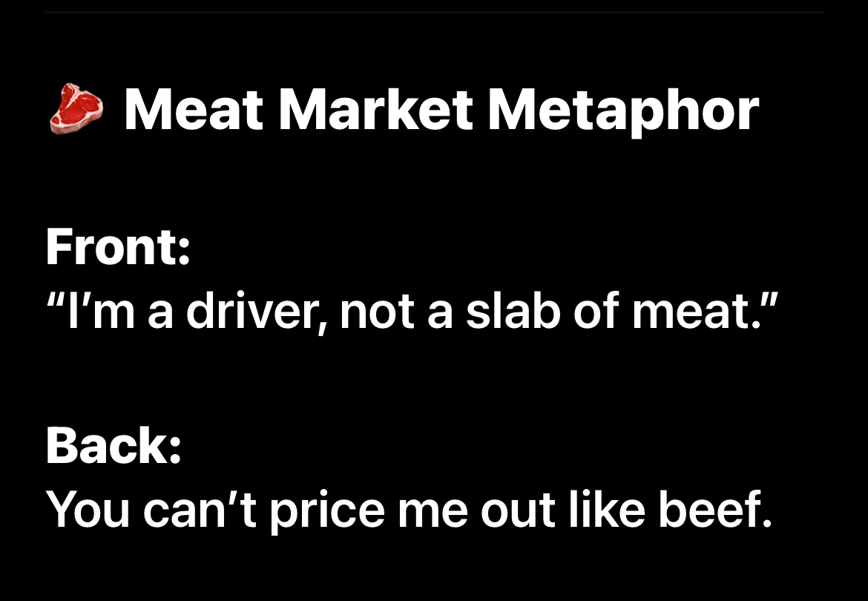Click the word price in the back text
The width and height of the screenshot is (868, 601).
(x=327, y=510)
